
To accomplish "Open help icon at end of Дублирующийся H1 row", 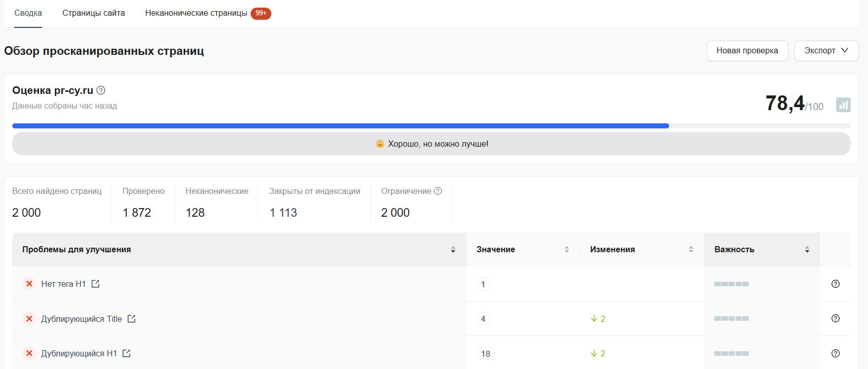I will [x=836, y=353].
